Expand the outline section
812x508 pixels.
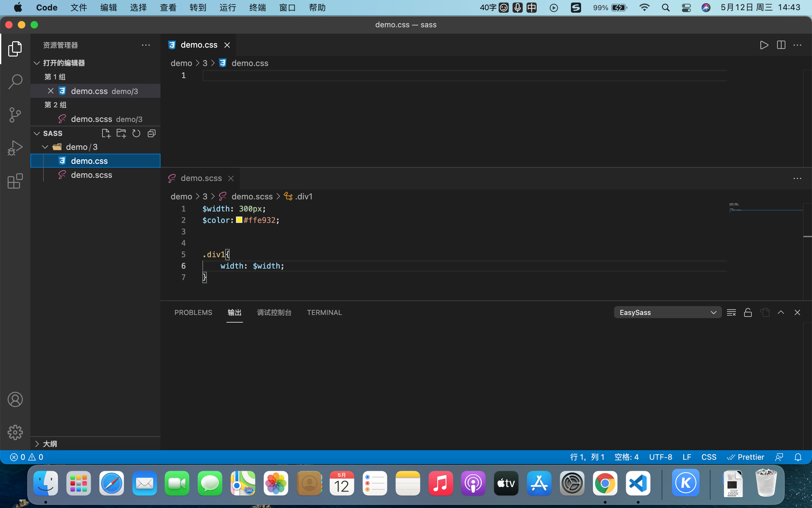pyautogui.click(x=37, y=444)
